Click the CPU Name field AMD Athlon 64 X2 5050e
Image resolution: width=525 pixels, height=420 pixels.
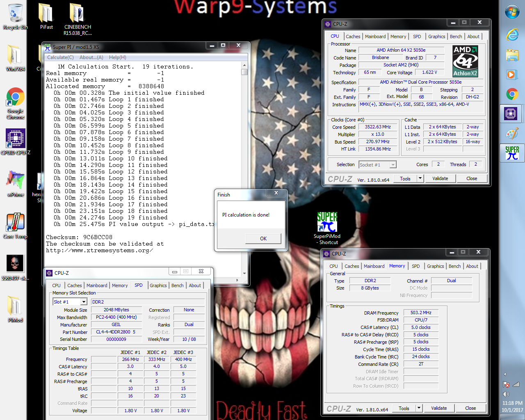[x=401, y=50]
